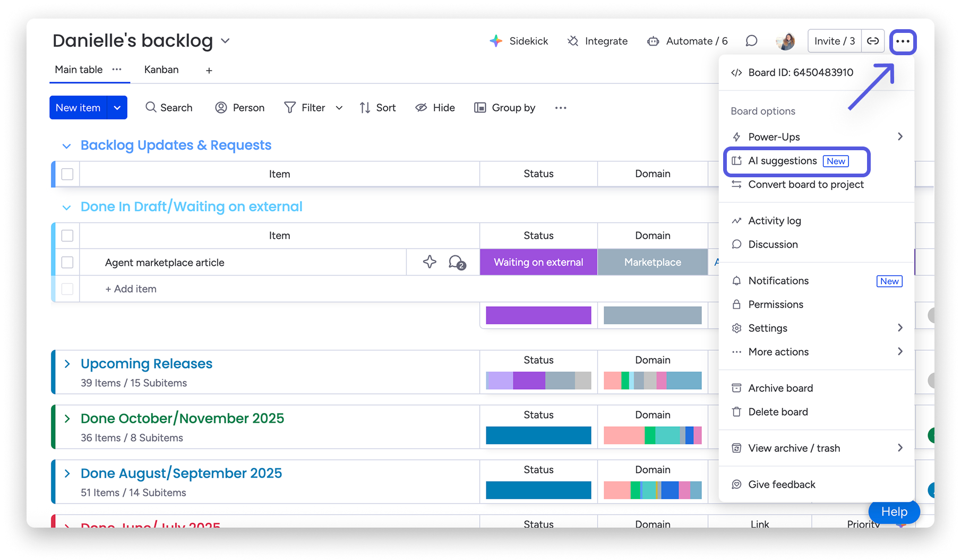Open Power-Ups submenu

coord(817,137)
